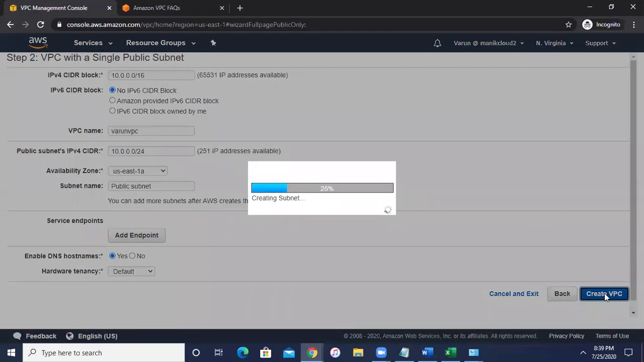The width and height of the screenshot is (644, 362).
Task: Open the notifications bell icon
Action: point(437,43)
